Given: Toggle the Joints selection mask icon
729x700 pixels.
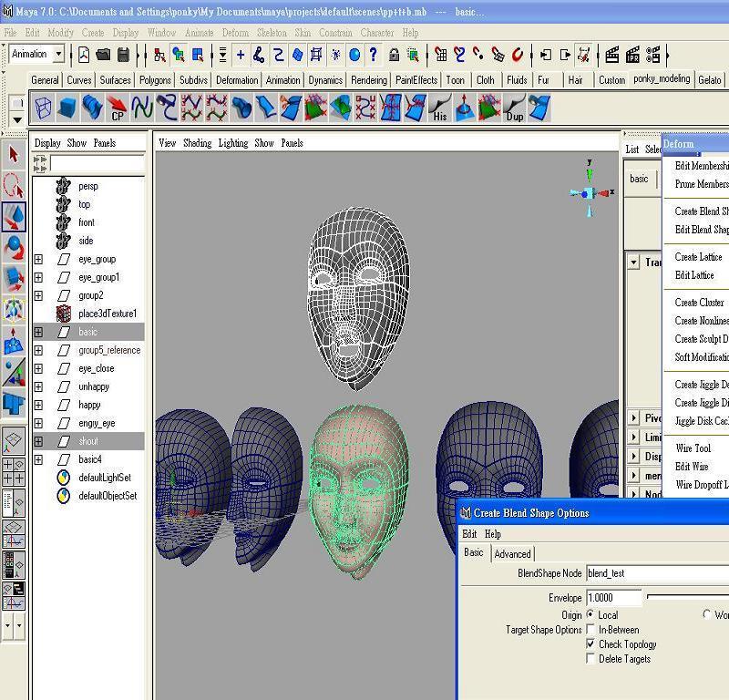Looking at the screenshot, I should tap(259, 55).
